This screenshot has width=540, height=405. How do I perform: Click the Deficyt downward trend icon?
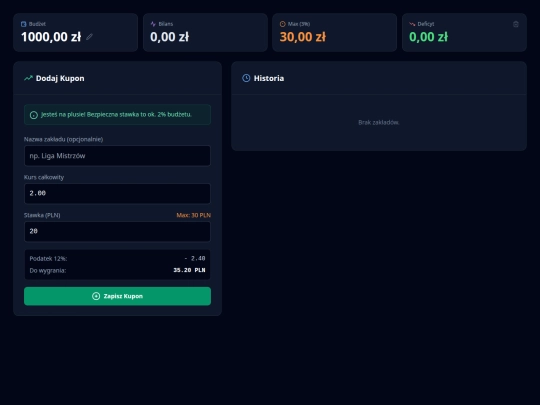click(x=412, y=24)
